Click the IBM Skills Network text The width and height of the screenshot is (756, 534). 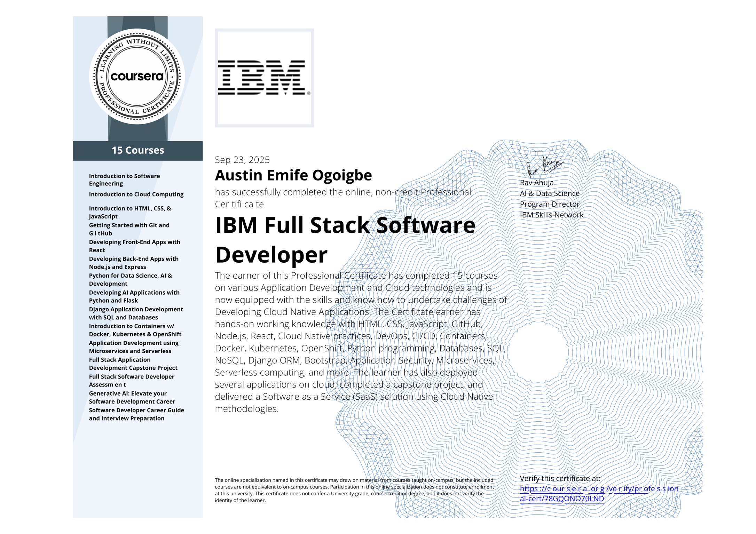551,215
